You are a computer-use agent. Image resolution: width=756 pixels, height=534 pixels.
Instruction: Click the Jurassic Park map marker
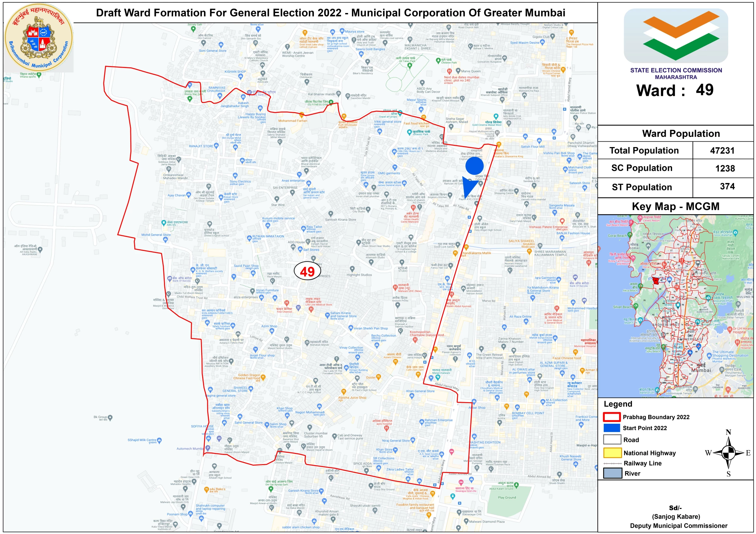tap(409, 132)
